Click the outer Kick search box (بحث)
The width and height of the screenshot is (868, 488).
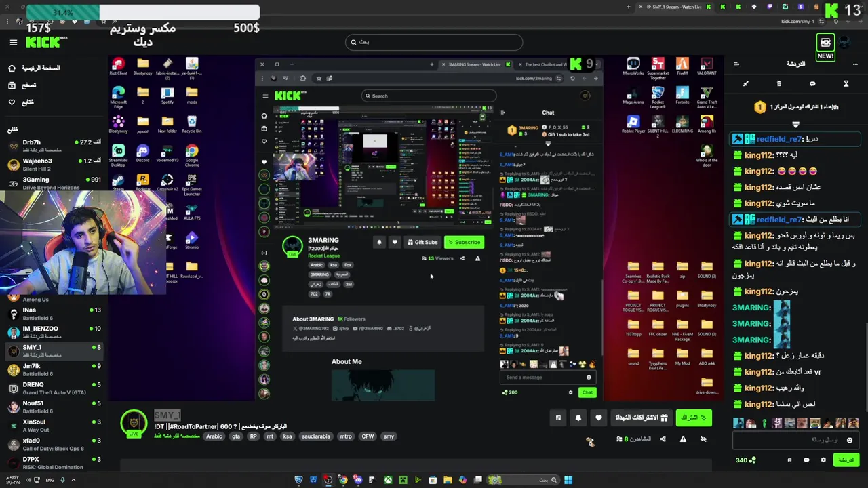[x=434, y=42]
